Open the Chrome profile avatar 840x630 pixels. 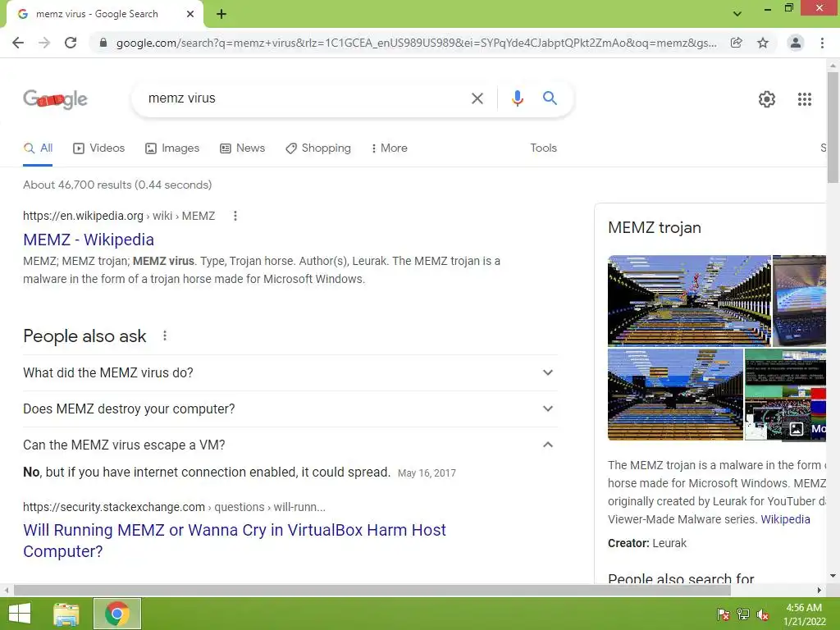pyautogui.click(x=796, y=43)
